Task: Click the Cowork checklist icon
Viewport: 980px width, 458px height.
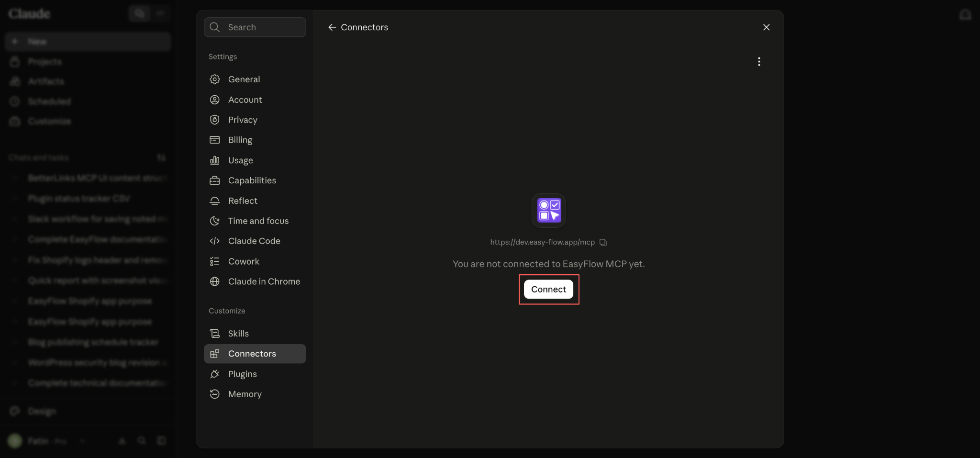Action: (x=215, y=261)
